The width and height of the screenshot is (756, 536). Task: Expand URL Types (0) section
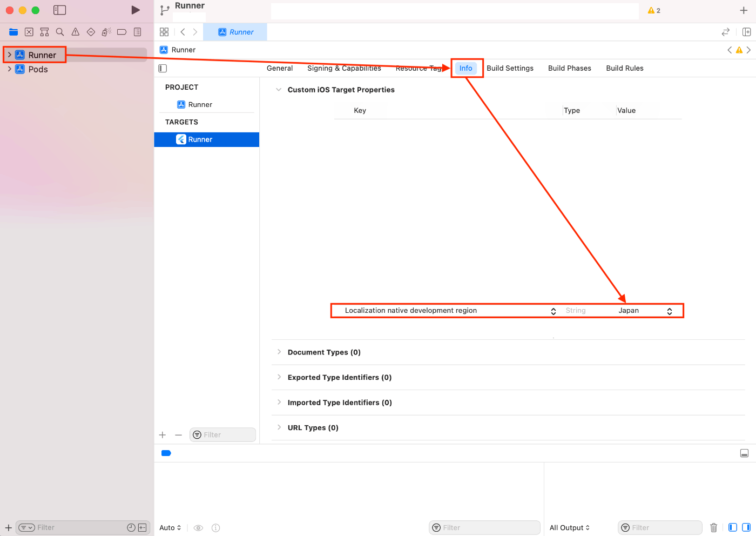(279, 427)
